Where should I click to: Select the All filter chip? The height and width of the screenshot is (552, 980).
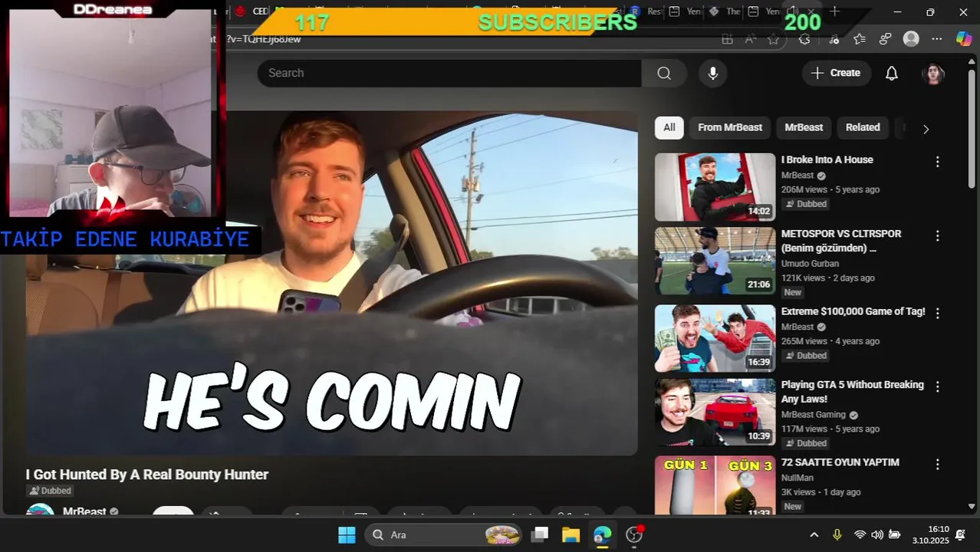(x=669, y=127)
